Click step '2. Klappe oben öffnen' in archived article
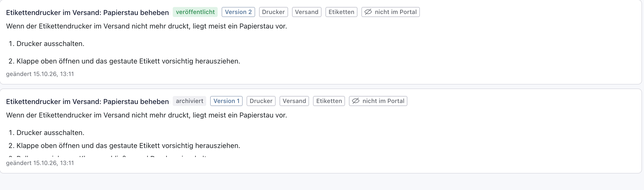 (124, 145)
